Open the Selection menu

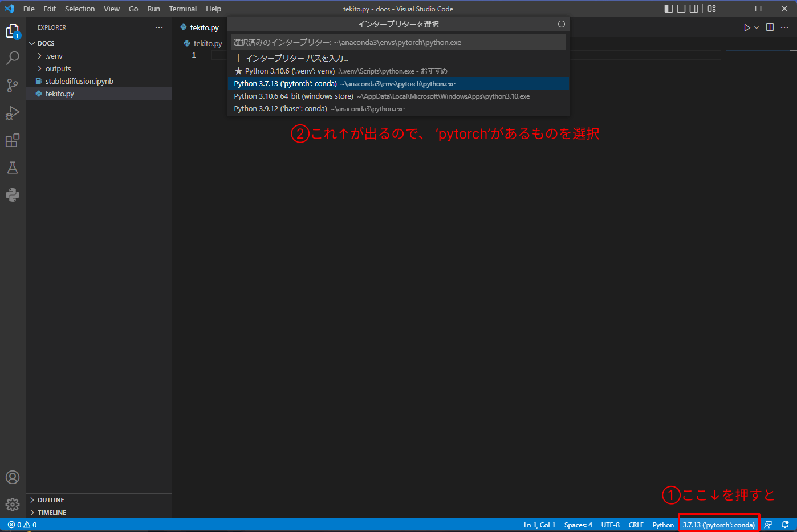80,9
